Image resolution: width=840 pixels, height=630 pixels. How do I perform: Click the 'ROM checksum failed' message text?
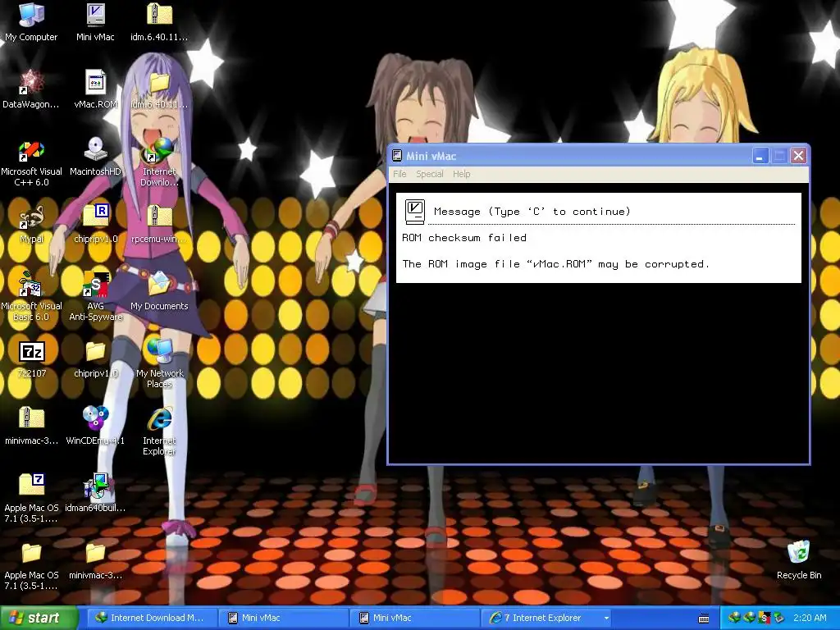[x=464, y=238]
